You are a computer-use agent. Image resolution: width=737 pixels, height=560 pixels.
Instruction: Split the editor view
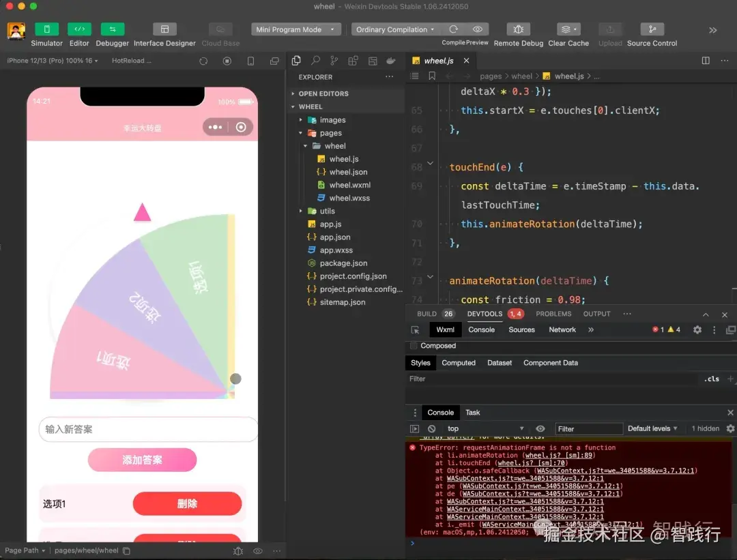point(706,61)
